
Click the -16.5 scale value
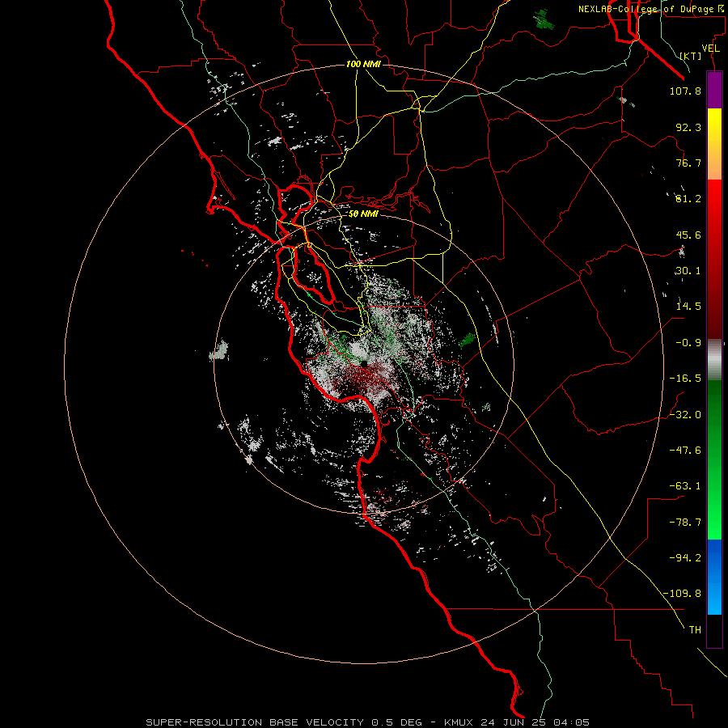pos(685,379)
